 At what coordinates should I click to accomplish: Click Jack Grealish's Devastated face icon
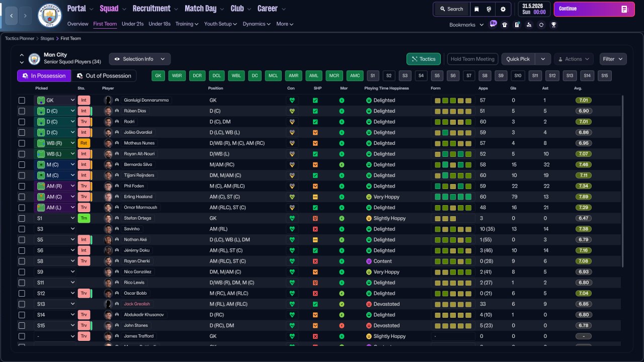click(x=369, y=304)
